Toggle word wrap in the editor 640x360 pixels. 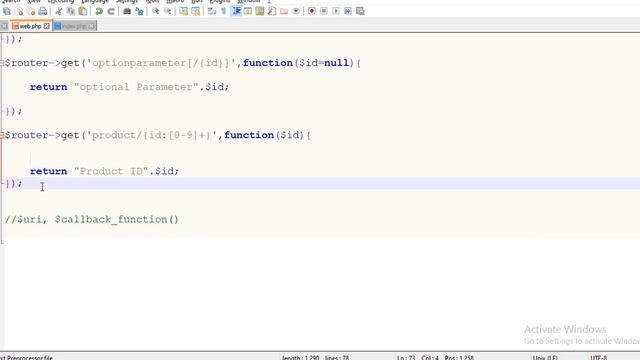coord(212,11)
